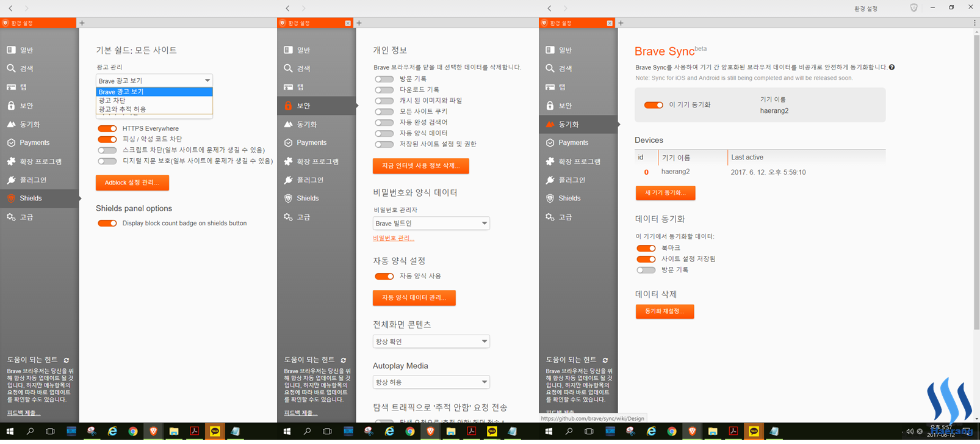Open 비밀번호 관리자 dropdown showing Brave 빌트인

pyautogui.click(x=431, y=224)
